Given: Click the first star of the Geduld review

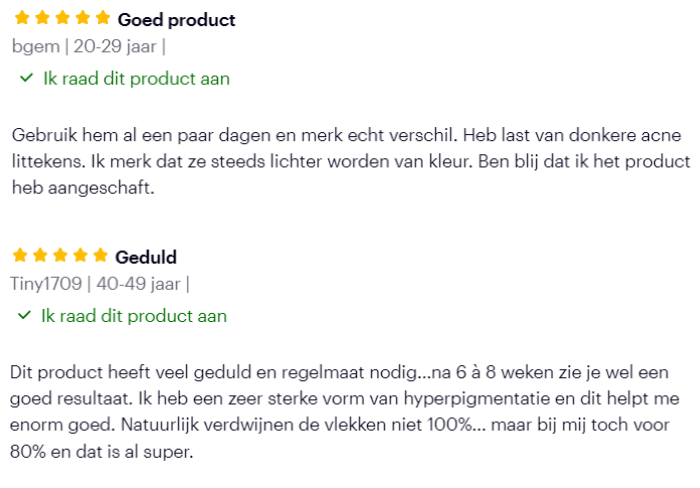Looking at the screenshot, I should point(20,256).
